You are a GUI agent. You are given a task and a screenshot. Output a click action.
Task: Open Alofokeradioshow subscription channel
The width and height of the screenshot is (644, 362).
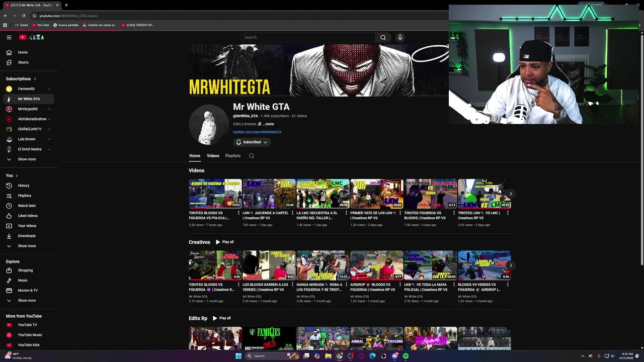(28, 119)
